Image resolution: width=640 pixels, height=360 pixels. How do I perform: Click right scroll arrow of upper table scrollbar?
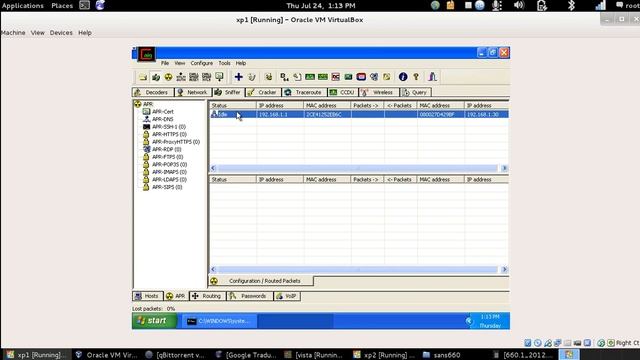pyautogui.click(x=504, y=168)
